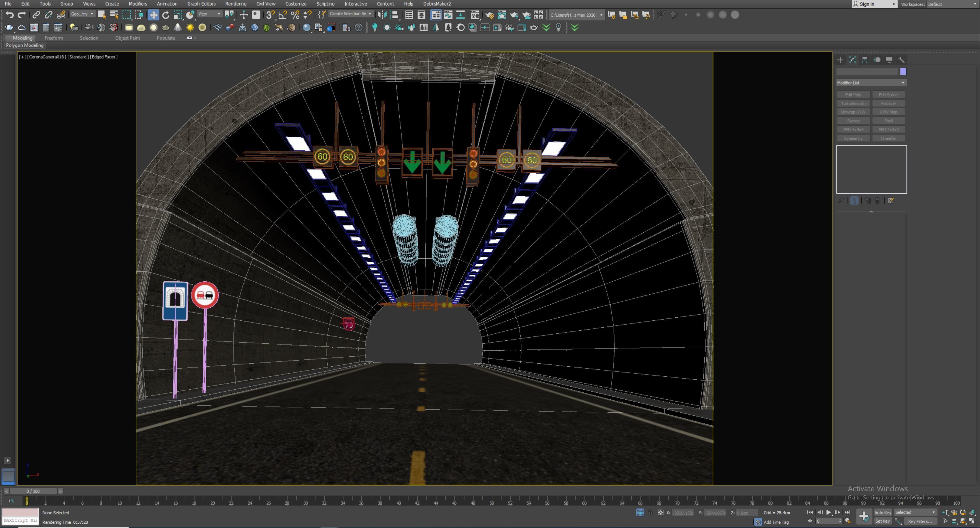
Task: Open the View reference coordinate dropdown
Action: (209, 14)
